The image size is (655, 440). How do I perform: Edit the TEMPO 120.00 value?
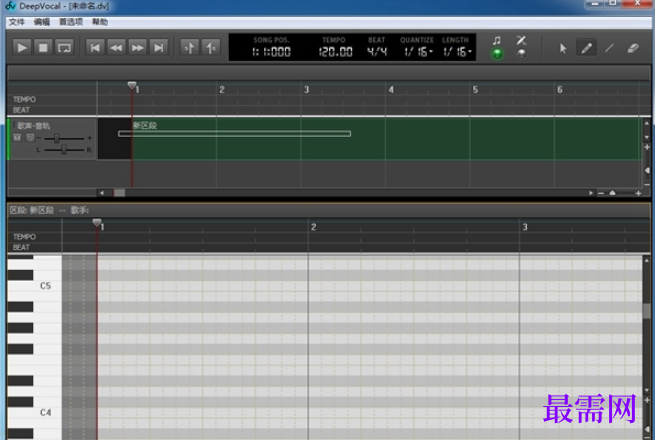335,52
